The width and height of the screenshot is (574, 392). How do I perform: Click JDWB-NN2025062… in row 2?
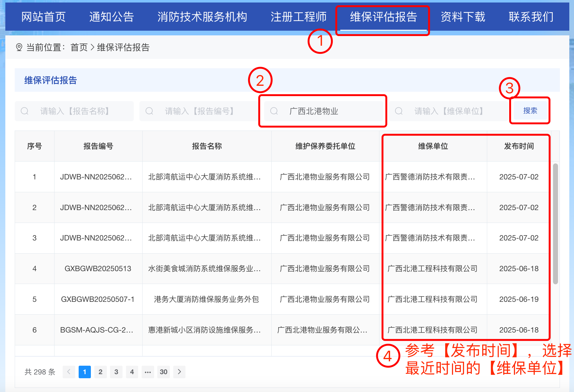point(96,208)
